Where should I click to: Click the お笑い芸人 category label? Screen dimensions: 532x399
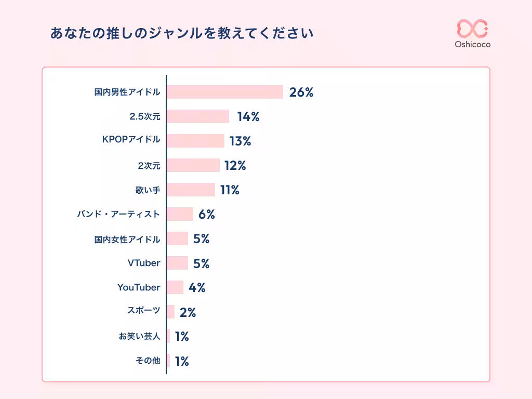[140, 336]
